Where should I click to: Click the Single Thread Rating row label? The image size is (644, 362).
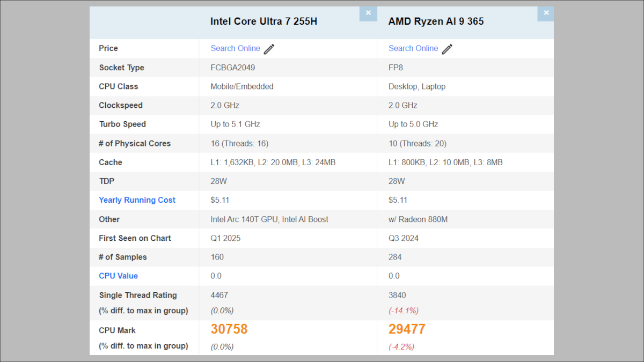pyautogui.click(x=138, y=295)
